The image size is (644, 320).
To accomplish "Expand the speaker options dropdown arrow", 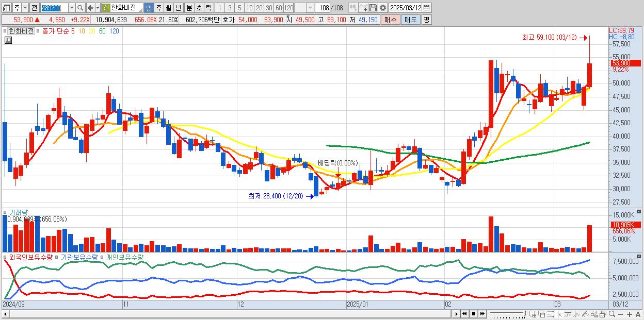I will tap(98, 8).
